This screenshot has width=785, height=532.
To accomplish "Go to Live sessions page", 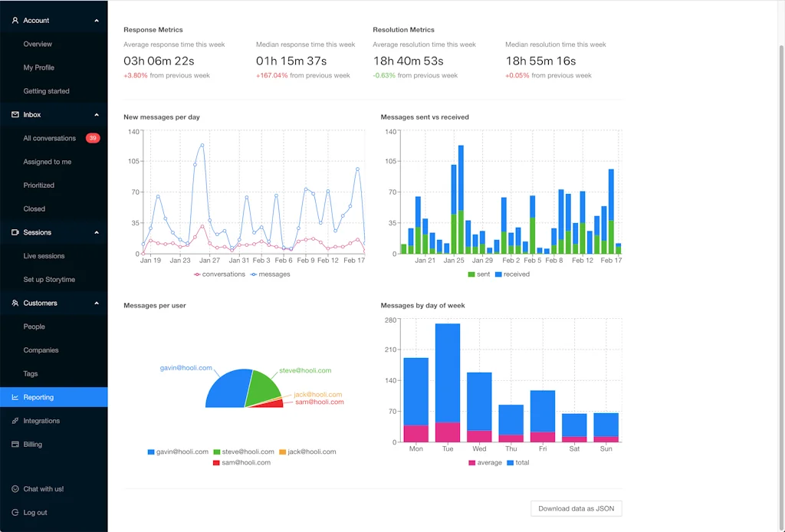I will pos(44,256).
